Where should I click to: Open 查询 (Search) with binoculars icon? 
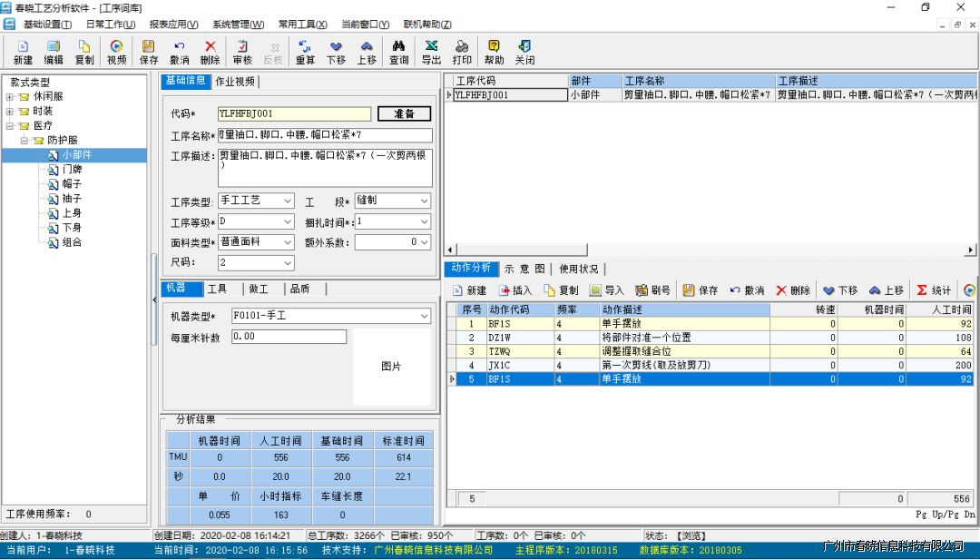(398, 52)
